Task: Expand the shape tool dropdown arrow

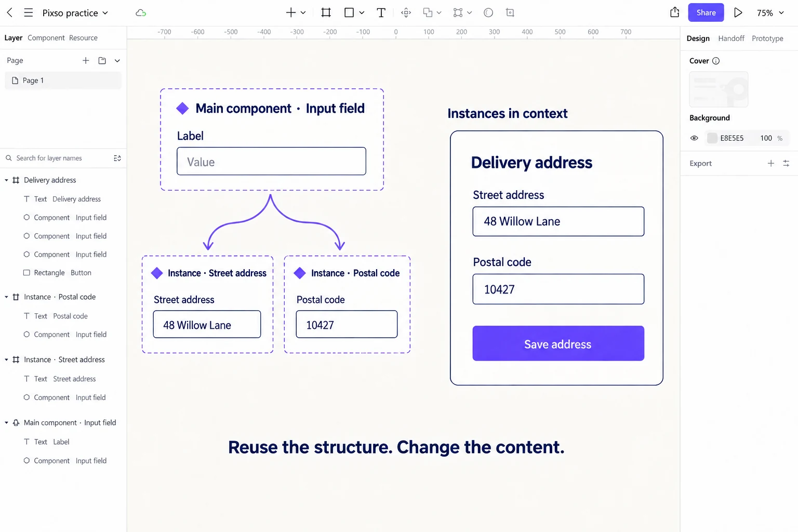Action: click(x=362, y=12)
